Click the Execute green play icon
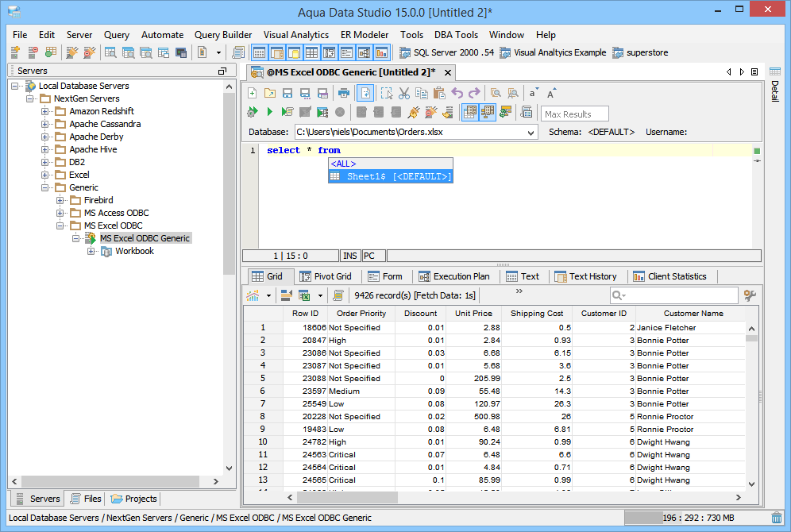Viewport: 791px width, 532px height. (x=270, y=112)
